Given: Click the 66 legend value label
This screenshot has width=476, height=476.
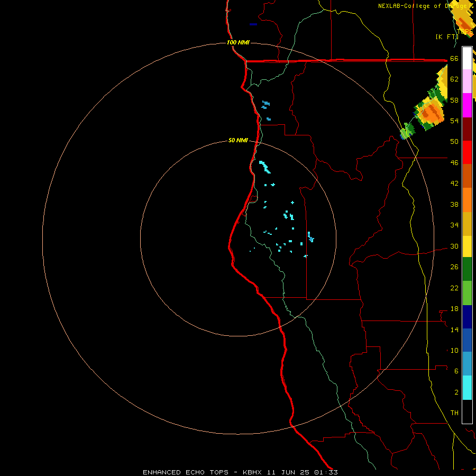Looking at the screenshot, I should (454, 58).
